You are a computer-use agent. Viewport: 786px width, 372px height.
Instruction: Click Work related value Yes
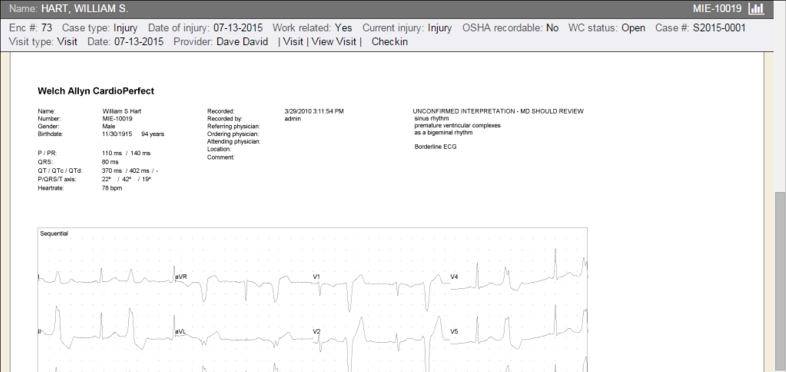coord(343,28)
